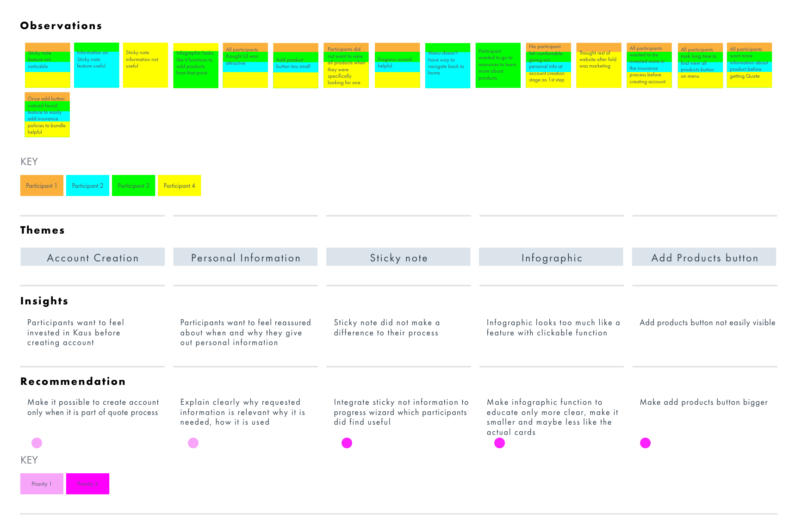
Task: Select the 'Once add button noticed' sticky note
Action: coord(47,115)
